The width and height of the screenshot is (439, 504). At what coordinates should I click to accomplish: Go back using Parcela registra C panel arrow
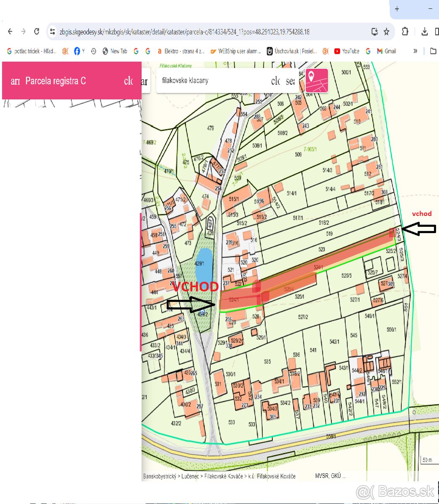click(15, 81)
